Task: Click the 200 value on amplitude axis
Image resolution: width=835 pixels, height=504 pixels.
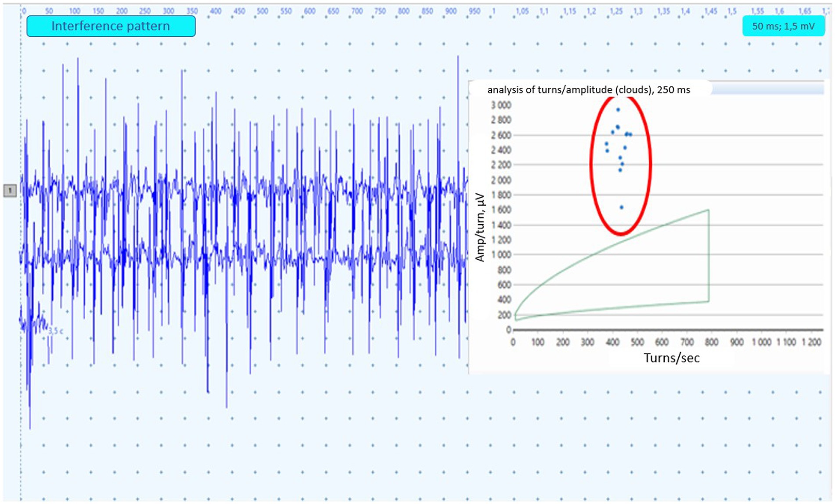Action: click(x=504, y=315)
